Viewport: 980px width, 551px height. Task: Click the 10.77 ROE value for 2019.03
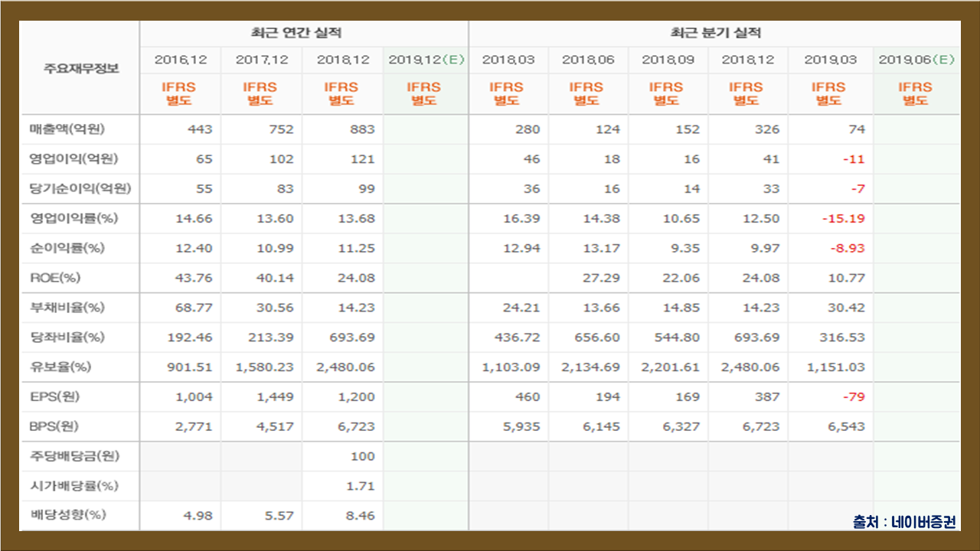coord(847,278)
